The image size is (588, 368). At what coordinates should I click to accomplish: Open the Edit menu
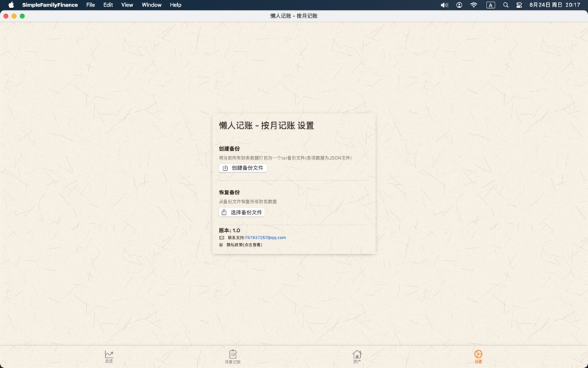pos(108,5)
